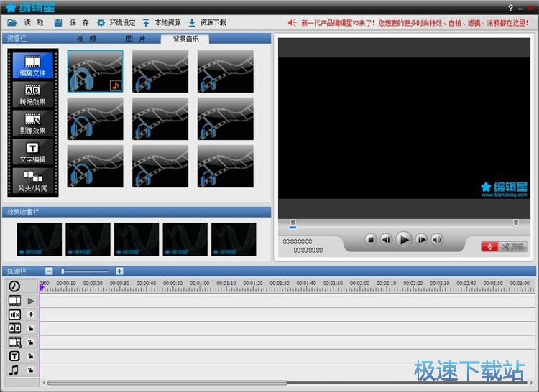Click the scrollbar left arrow

(x=44, y=383)
